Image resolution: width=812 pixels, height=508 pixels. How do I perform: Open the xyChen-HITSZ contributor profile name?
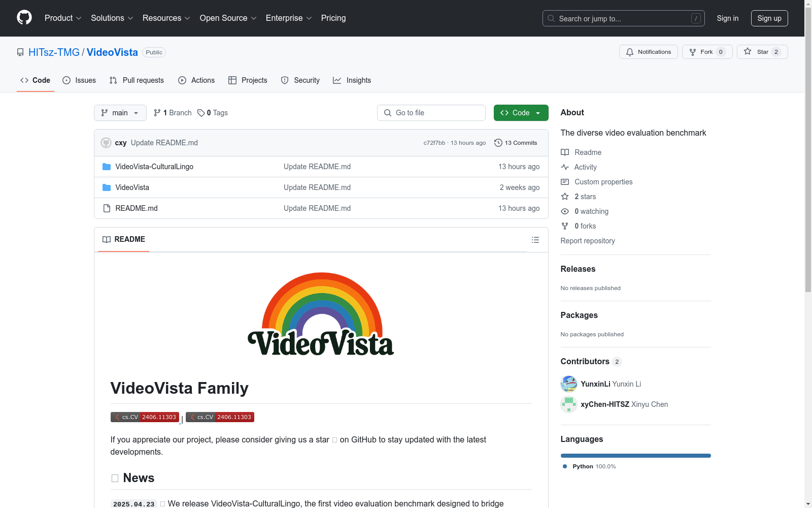point(605,404)
